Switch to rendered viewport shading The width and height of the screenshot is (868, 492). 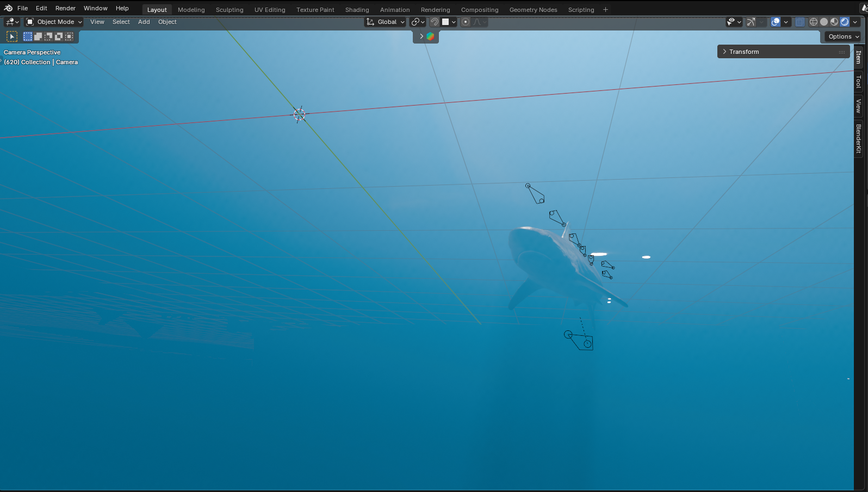click(x=845, y=22)
